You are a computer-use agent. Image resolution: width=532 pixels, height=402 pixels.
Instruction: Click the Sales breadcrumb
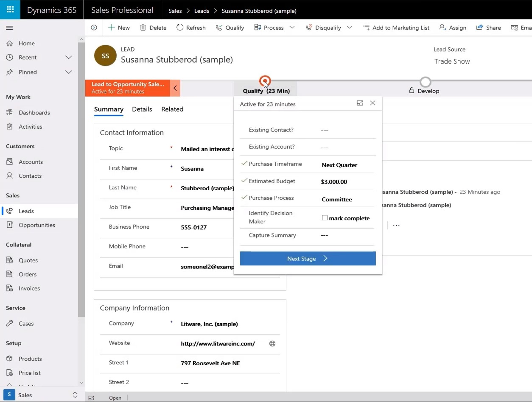175,11
